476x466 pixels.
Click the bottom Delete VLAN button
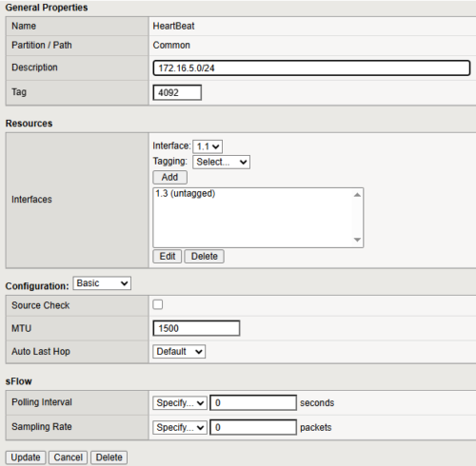(x=109, y=457)
